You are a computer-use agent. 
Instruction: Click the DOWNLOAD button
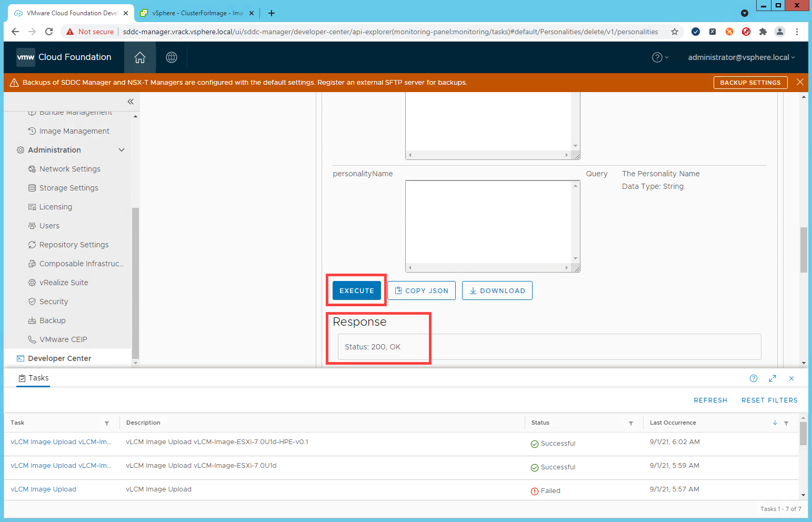[497, 290]
